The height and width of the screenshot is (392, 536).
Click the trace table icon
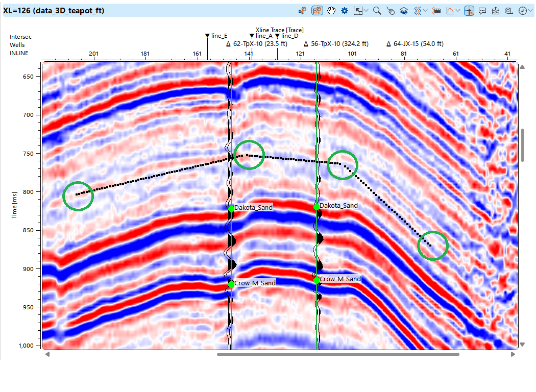pos(437,10)
